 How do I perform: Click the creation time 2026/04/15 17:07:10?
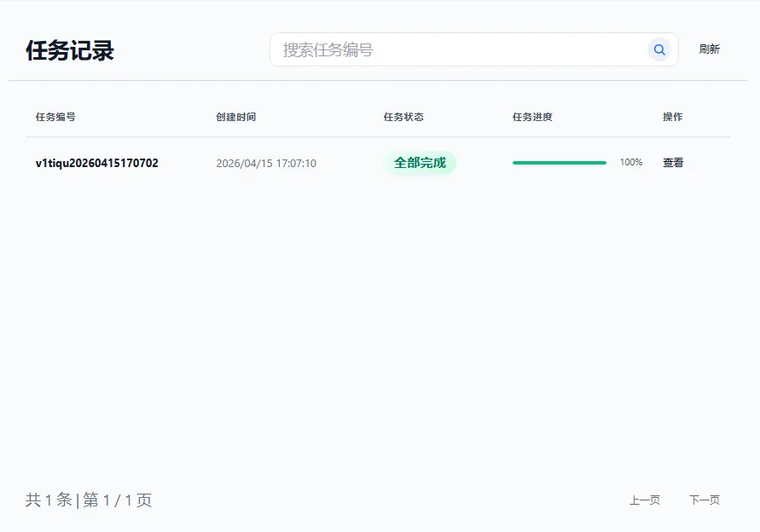tap(266, 163)
